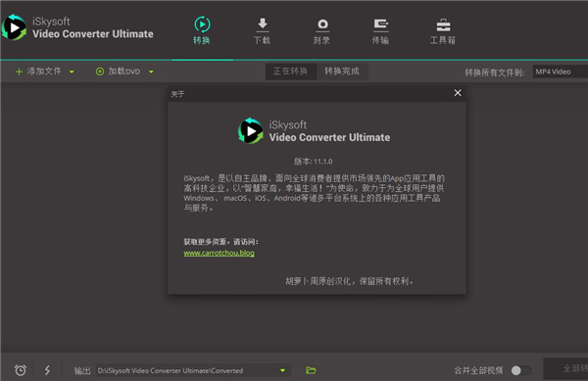Open the MP4 Video format dropdown

pos(561,71)
